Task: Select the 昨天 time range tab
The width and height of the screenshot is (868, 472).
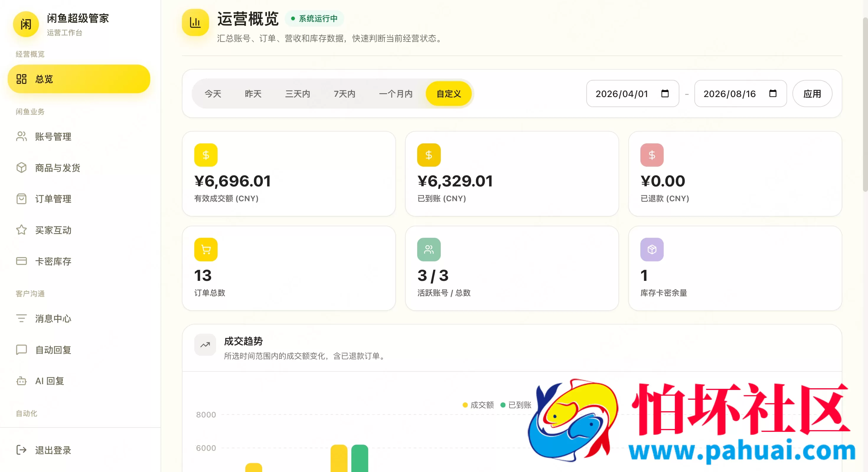Action: 253,94
